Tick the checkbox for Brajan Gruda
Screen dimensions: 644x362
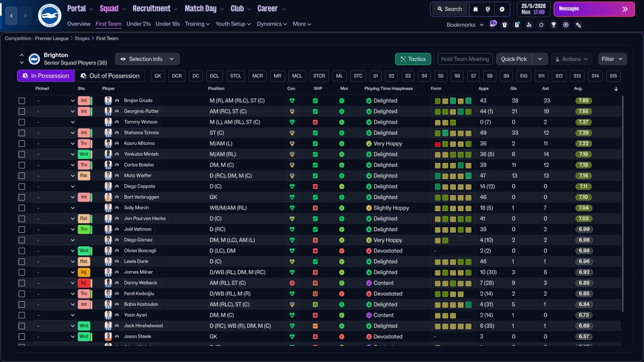click(22, 101)
